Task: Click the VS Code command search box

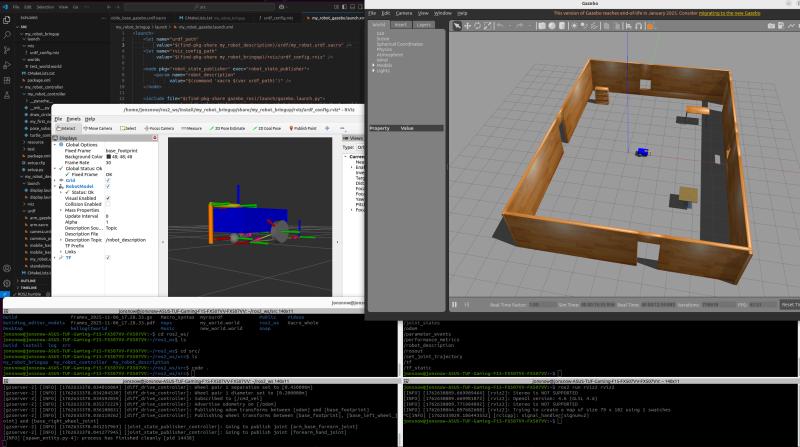Action: click(x=199, y=7)
